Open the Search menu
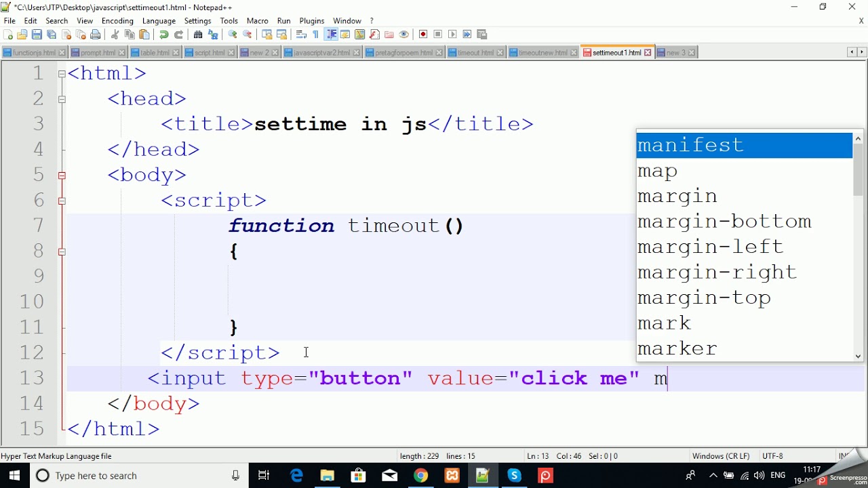The image size is (868, 488). coord(57,21)
